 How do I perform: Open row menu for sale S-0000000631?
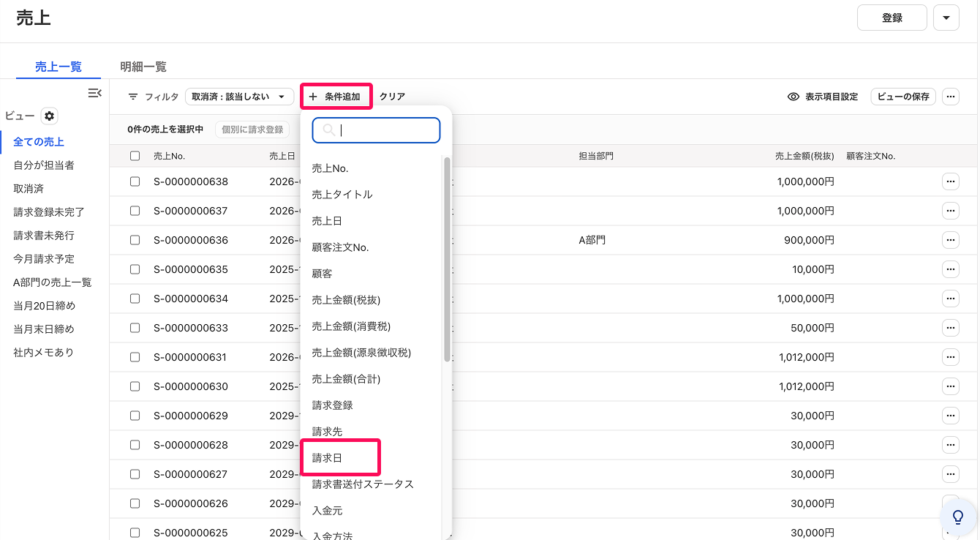[950, 357]
